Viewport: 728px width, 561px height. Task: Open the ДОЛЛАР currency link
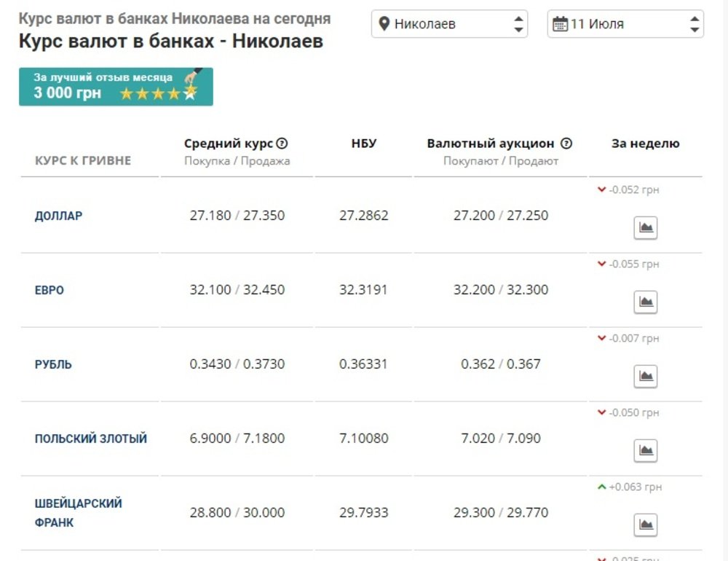58,216
